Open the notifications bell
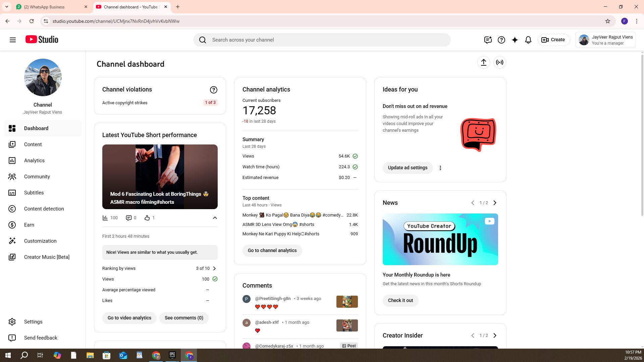This screenshot has width=644, height=362. click(x=528, y=40)
